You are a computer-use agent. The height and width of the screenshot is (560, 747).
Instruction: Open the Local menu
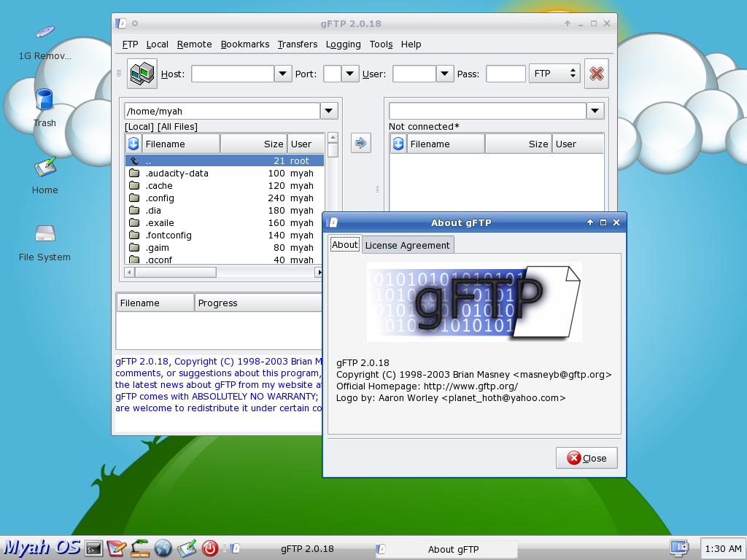(x=158, y=44)
